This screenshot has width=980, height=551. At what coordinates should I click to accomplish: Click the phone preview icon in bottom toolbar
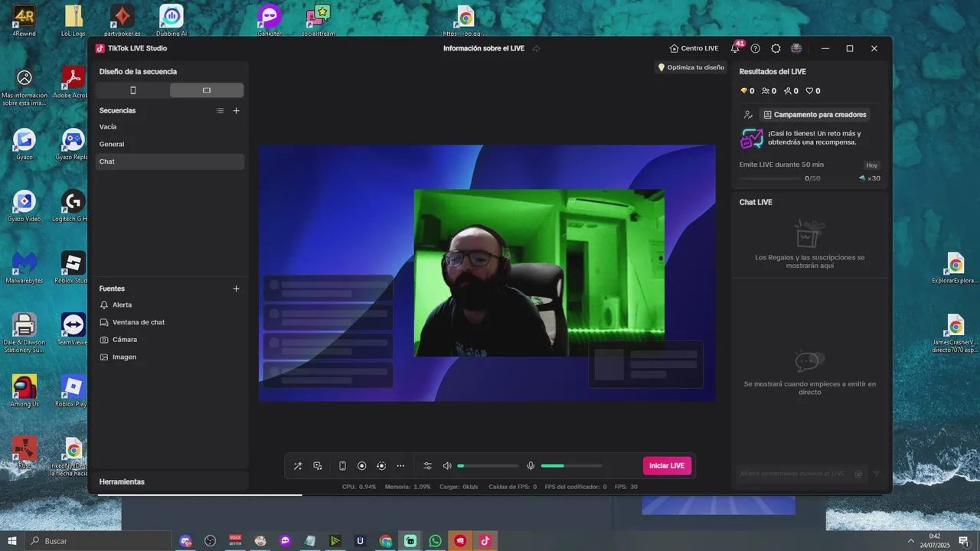pyautogui.click(x=342, y=466)
